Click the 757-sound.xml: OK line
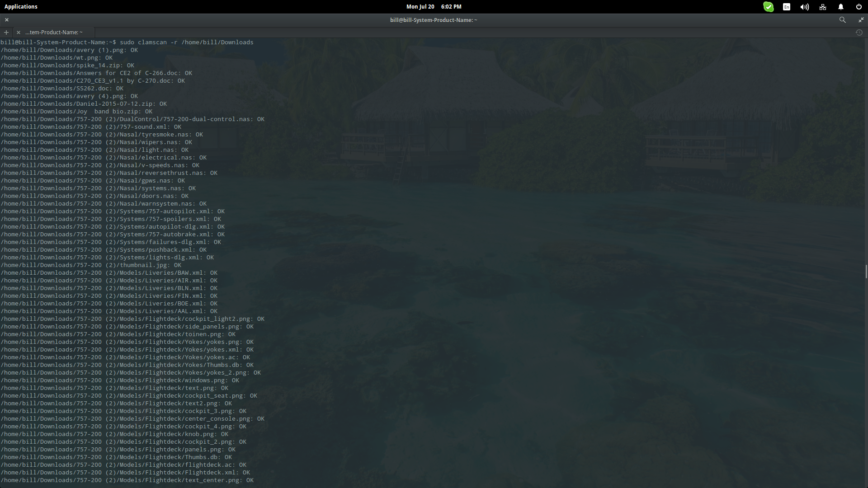This screenshot has width=868, height=488. tap(91, 127)
